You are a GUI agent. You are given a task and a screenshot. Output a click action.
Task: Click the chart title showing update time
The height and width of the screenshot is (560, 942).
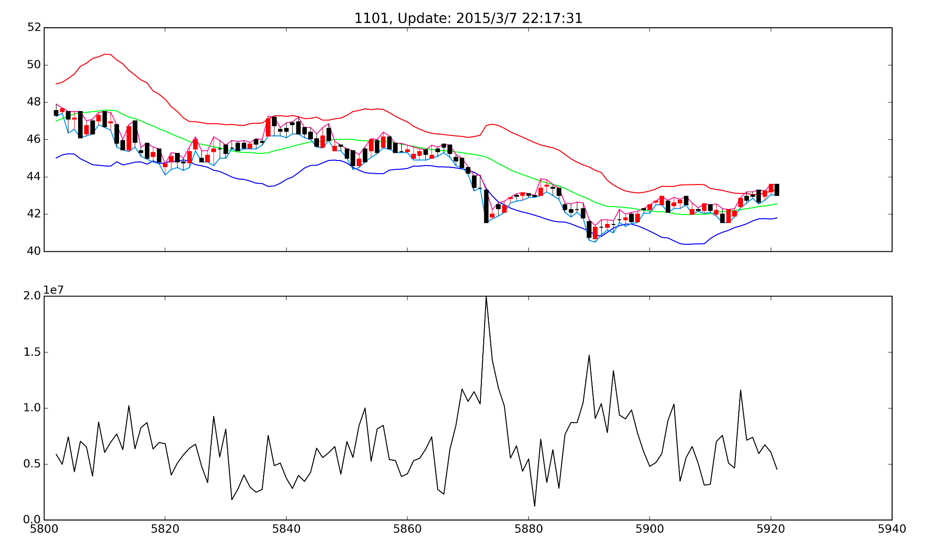[468, 18]
